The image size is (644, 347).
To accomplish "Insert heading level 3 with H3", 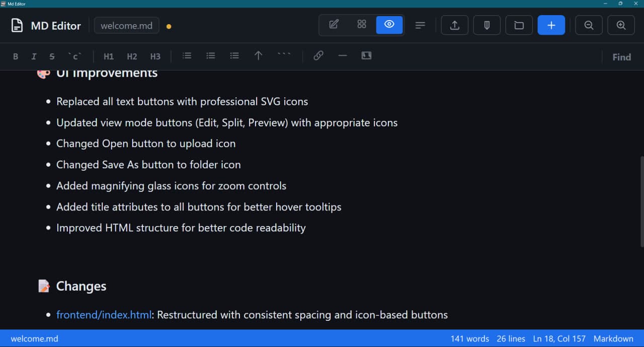I will pos(155,56).
